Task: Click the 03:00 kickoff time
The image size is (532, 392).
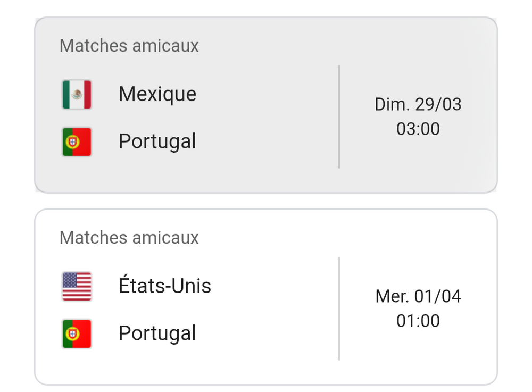Action: pos(418,129)
